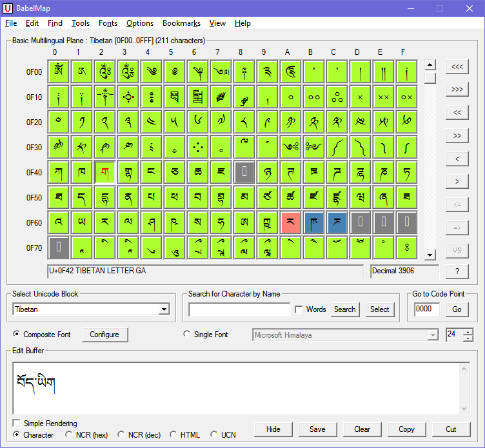Tick the Words checkbox
Viewport: 485px width, 448px height.
299,309
